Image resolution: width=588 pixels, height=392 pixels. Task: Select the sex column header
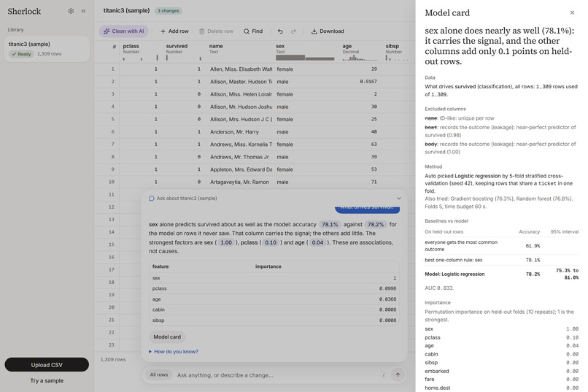[305, 52]
